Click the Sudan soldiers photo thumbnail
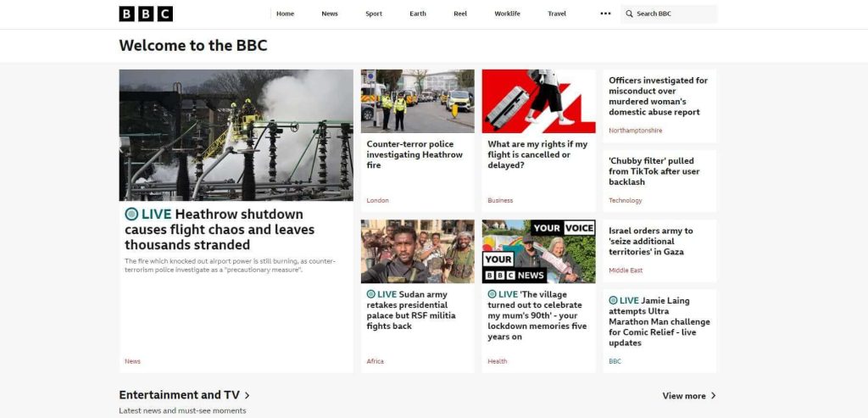This screenshot has height=418, width=868. [417, 251]
